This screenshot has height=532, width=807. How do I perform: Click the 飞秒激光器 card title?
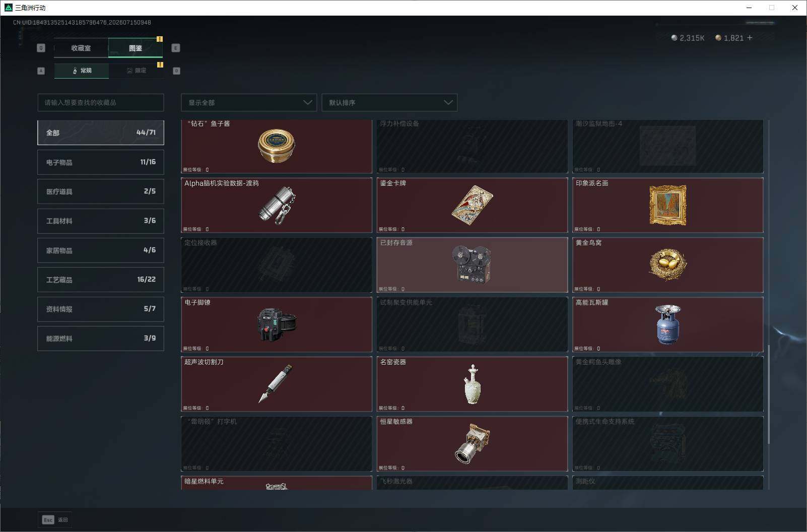pyautogui.click(x=396, y=481)
